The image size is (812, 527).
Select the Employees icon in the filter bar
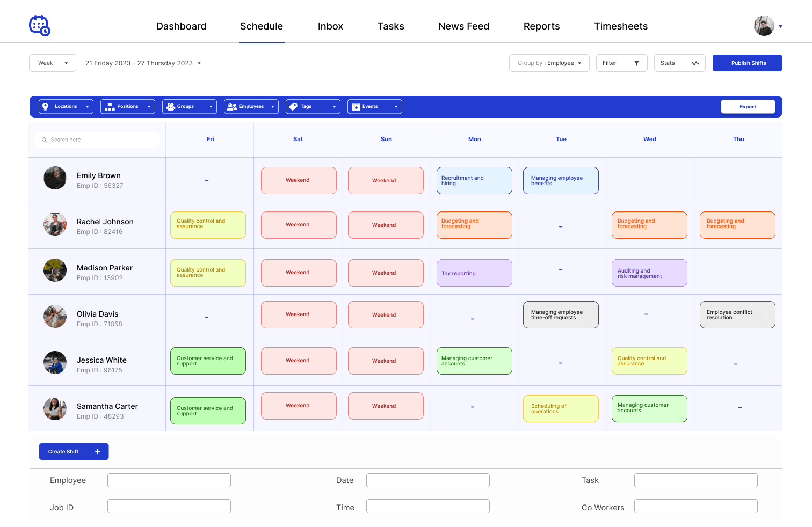pyautogui.click(x=233, y=106)
